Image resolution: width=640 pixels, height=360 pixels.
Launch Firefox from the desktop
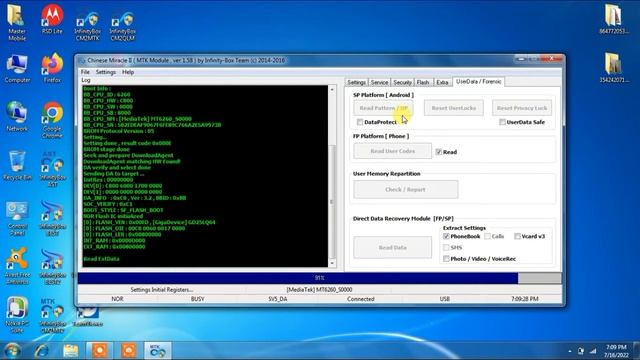pos(52,69)
